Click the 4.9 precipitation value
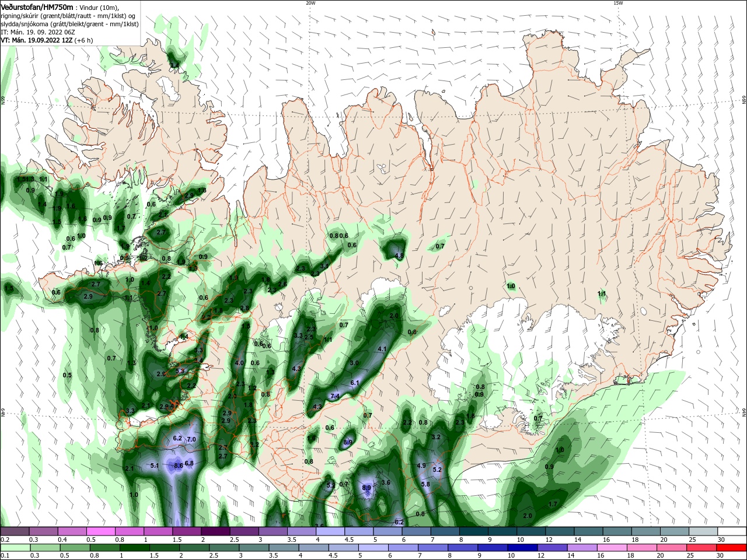Screen dimensions: 747x560 (422, 466)
